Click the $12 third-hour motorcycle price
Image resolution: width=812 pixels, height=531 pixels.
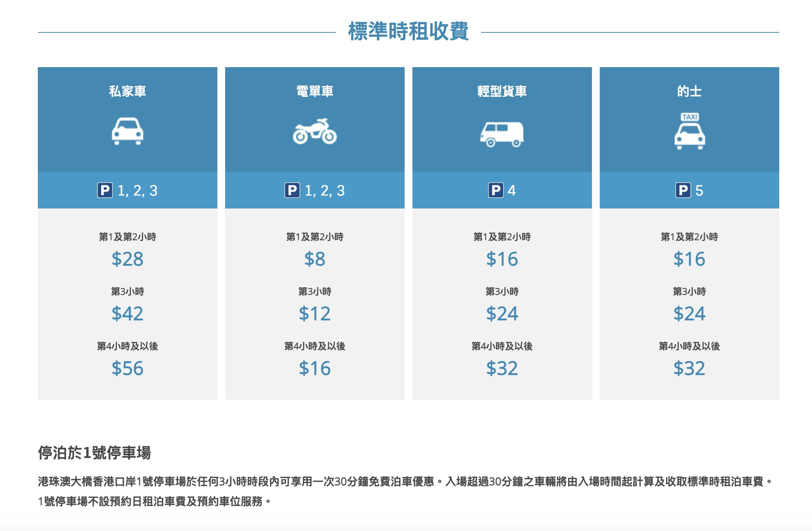tap(315, 314)
